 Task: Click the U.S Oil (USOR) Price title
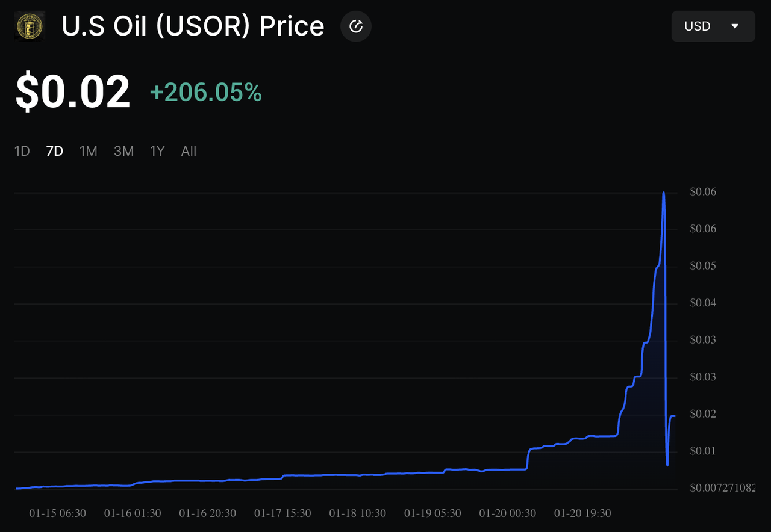tap(193, 26)
